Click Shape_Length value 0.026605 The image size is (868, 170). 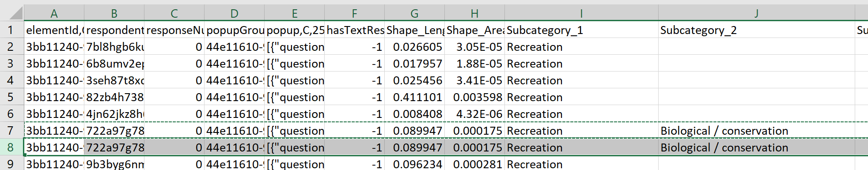pyautogui.click(x=414, y=47)
